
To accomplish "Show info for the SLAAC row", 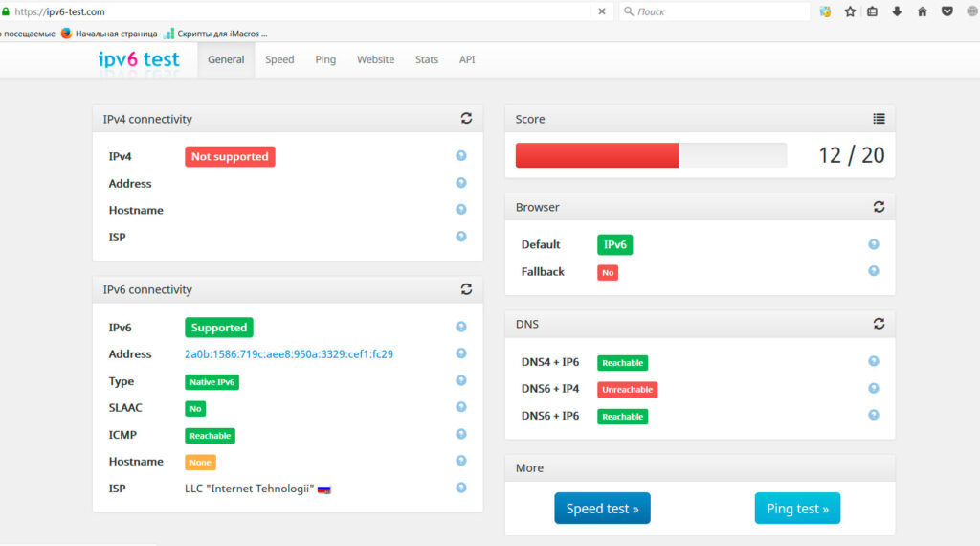I will pyautogui.click(x=461, y=407).
